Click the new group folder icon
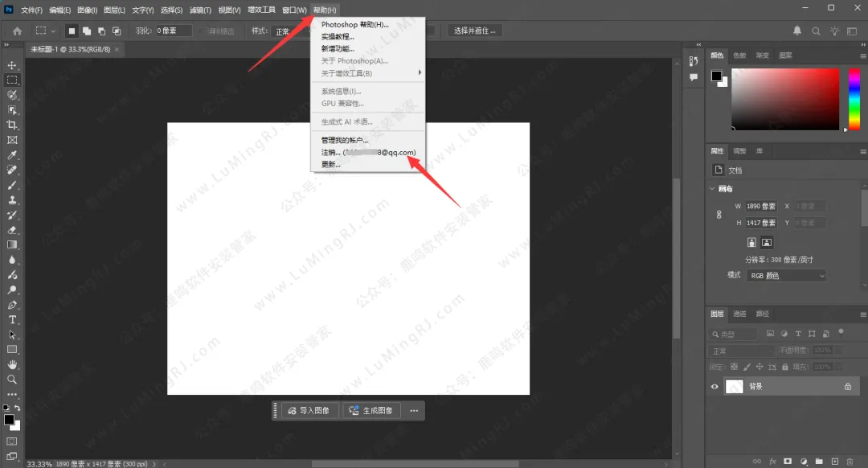The image size is (868, 468). click(x=819, y=462)
